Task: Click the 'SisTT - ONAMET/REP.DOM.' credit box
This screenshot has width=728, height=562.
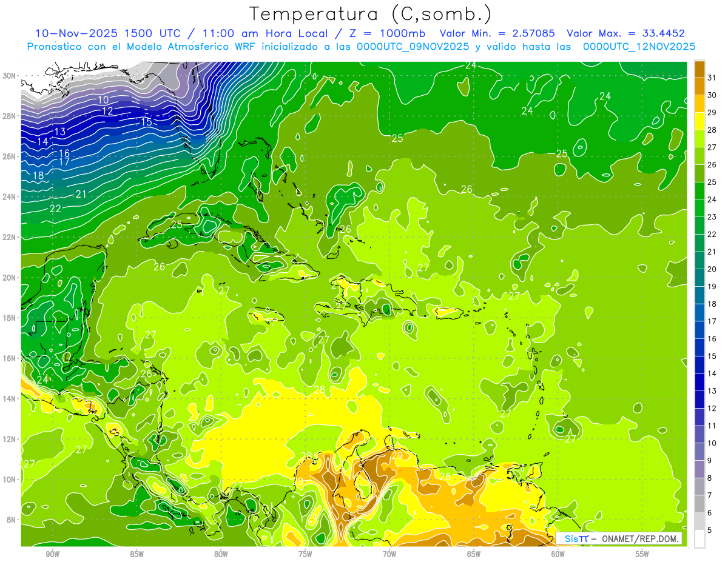Action: click(619, 538)
